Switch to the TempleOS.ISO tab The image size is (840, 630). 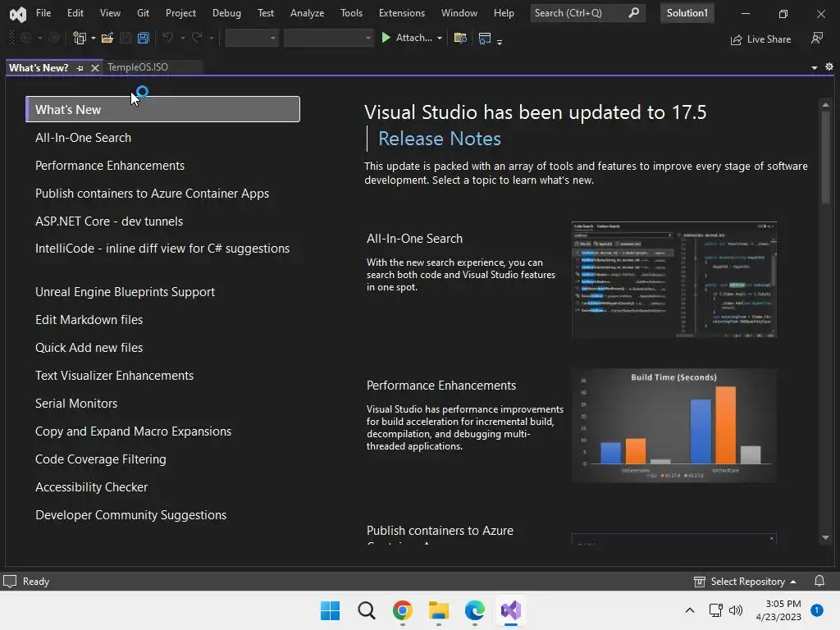coord(138,67)
